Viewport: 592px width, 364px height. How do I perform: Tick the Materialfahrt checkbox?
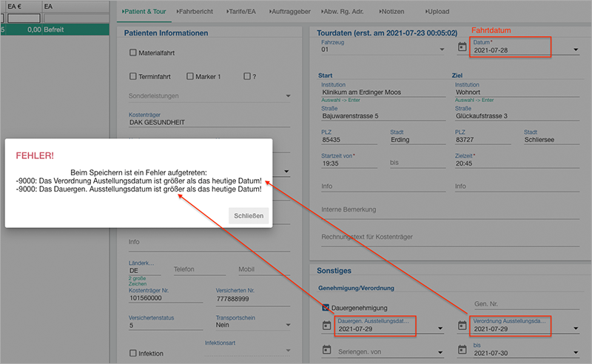(133, 53)
